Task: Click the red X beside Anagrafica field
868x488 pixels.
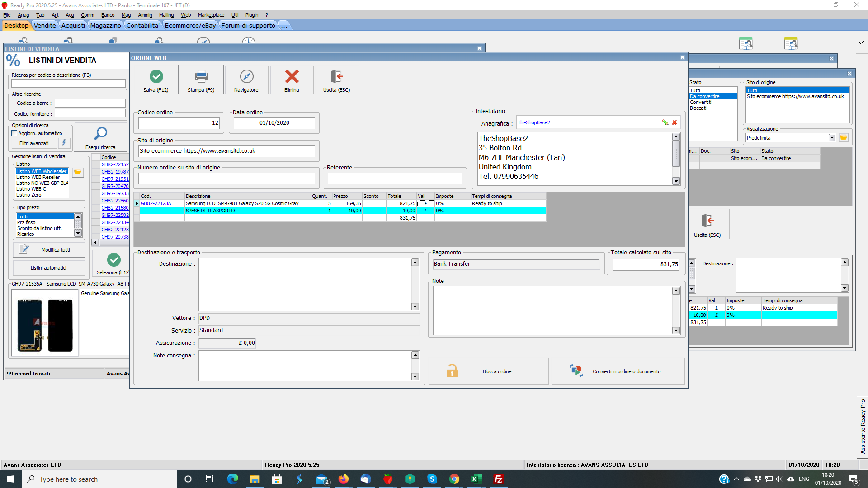Action: [675, 122]
